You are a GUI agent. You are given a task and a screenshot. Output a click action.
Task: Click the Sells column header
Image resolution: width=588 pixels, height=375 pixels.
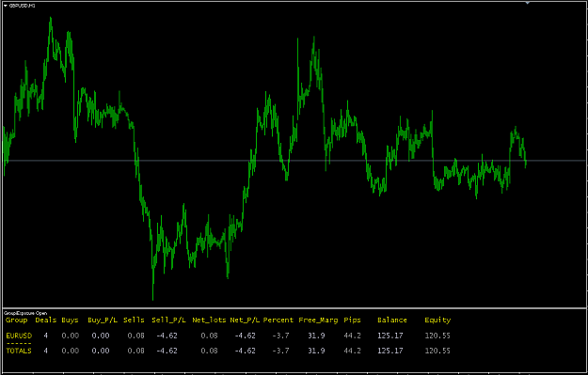[x=134, y=320]
